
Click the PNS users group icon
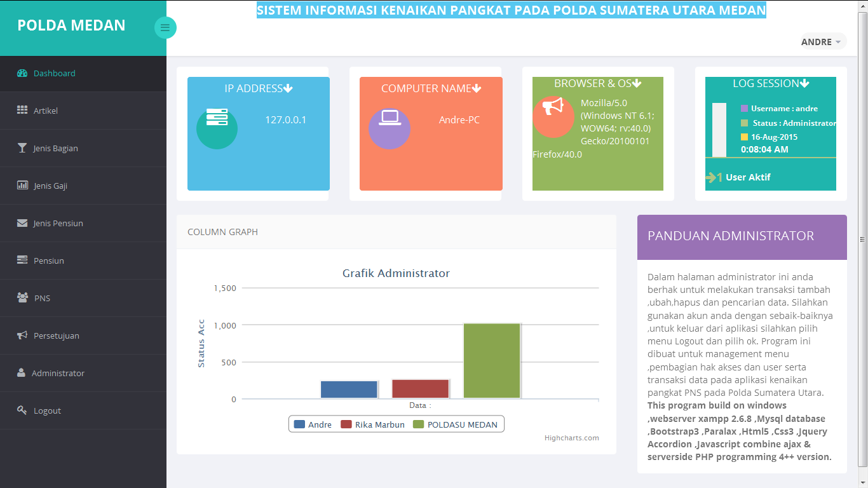click(x=22, y=298)
